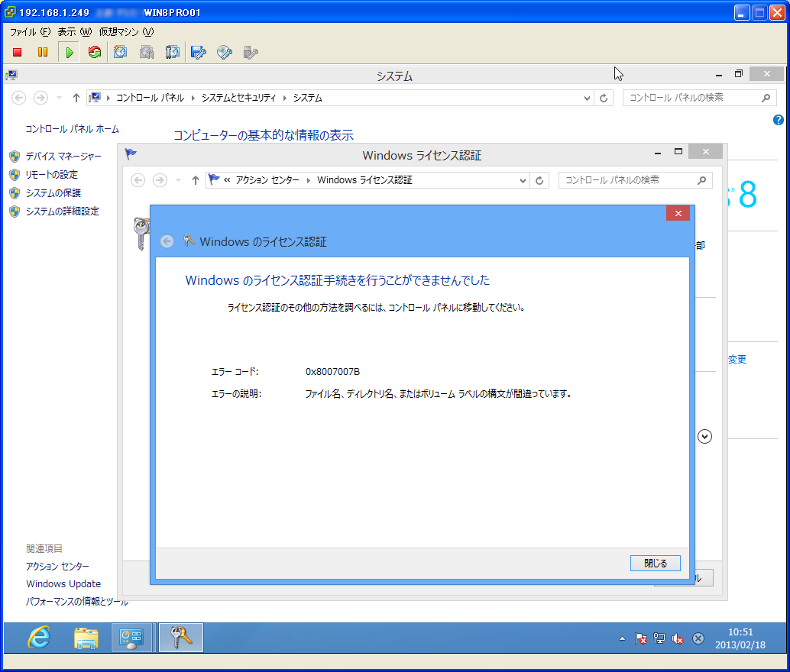Select アクション センター in the ライセンス認証 breadcrumb
Viewport: 790px width, 672px height.
(x=267, y=180)
